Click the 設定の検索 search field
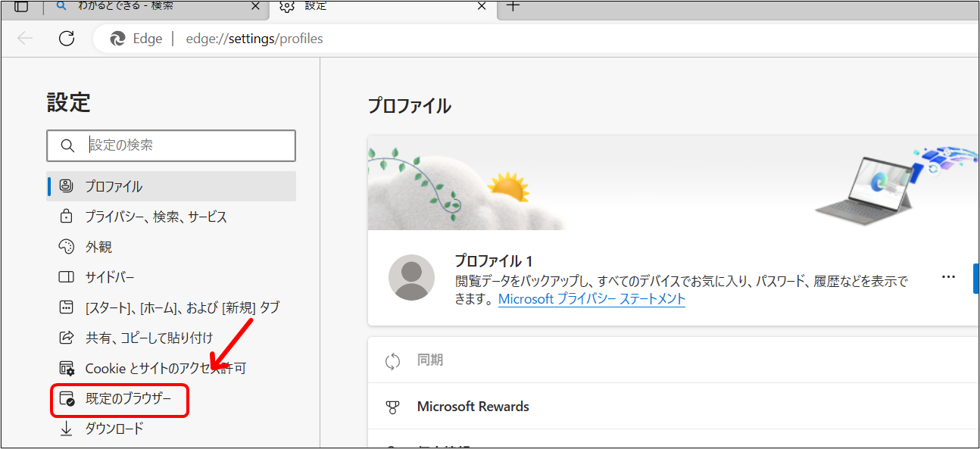The width and height of the screenshot is (980, 449). pos(171,145)
